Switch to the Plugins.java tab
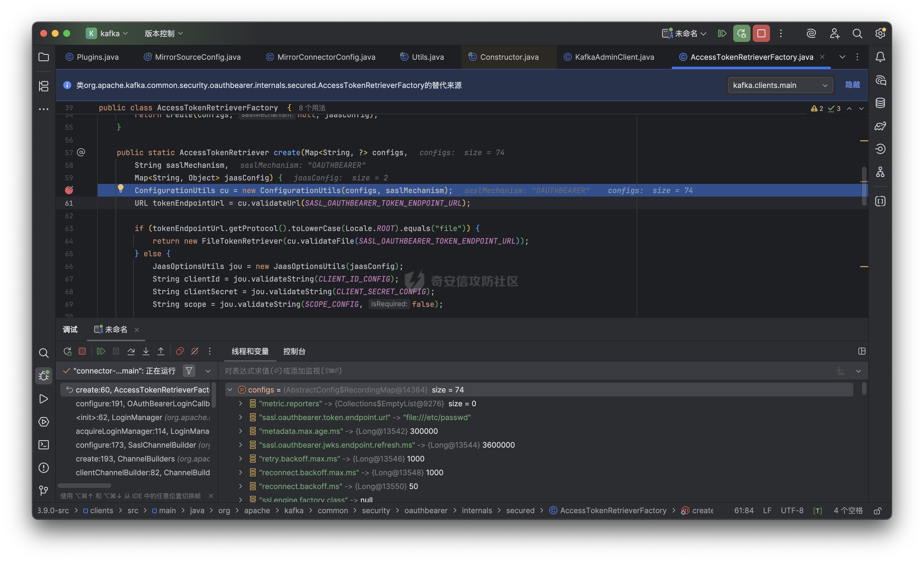924x562 pixels. pos(92,57)
